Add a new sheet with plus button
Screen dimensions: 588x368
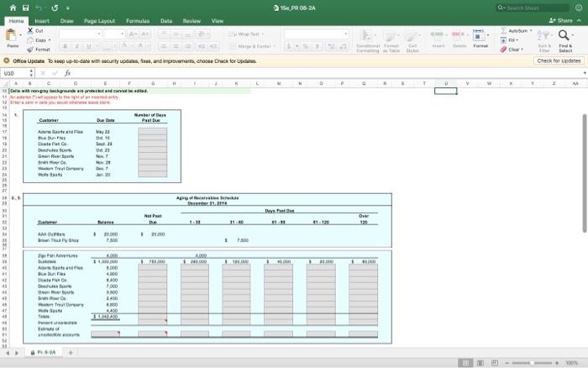71,353
